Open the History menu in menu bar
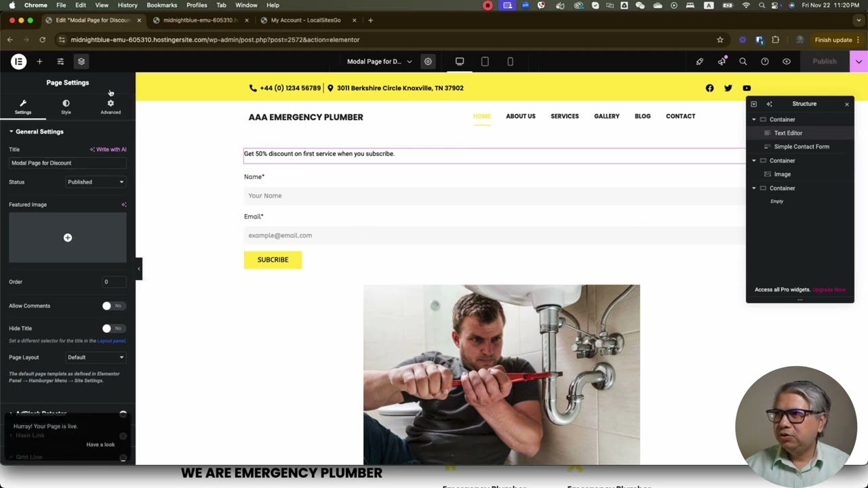868x488 pixels. (127, 5)
